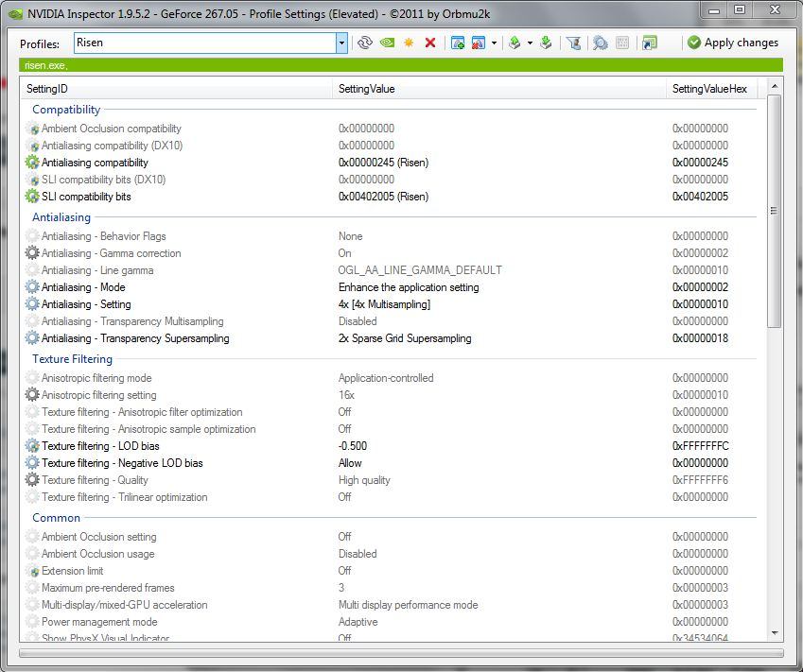Collapse the Antialiasing group header
803x672 pixels.
click(61, 217)
